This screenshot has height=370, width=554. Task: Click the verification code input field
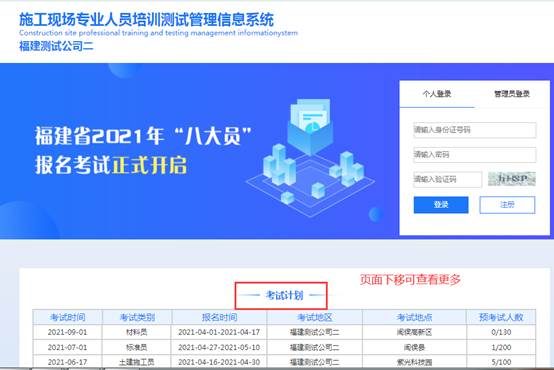(x=447, y=180)
